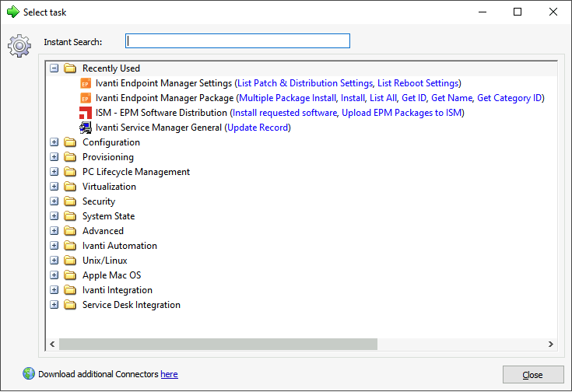Click the Advanced folder icon
The image size is (572, 392).
[70, 231]
